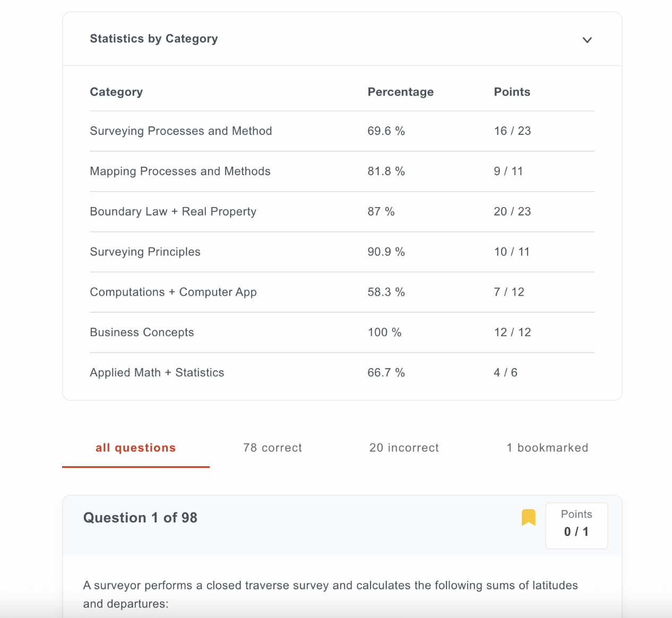Click the Category column header
672x618 pixels.
(116, 92)
